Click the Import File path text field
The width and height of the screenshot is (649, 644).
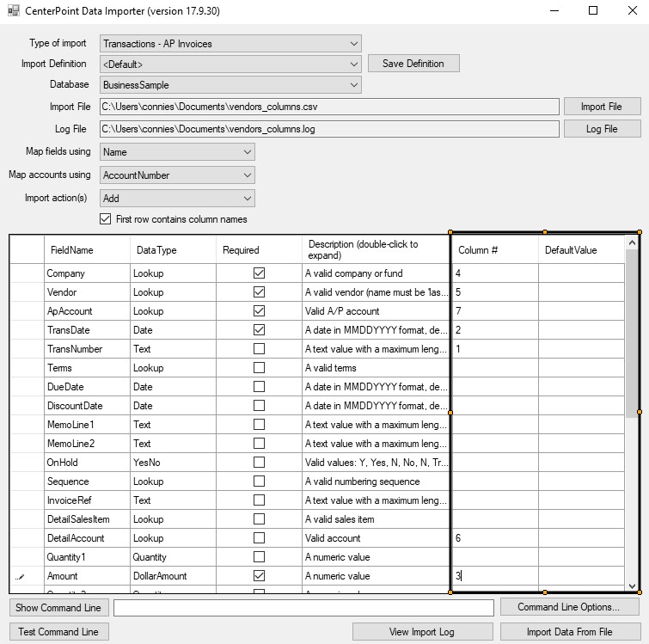coord(329,107)
